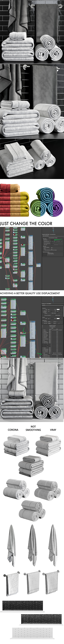64x644 pixels.
Task: Enable the Displacement map checkbox
Action: (x=43, y=355)
